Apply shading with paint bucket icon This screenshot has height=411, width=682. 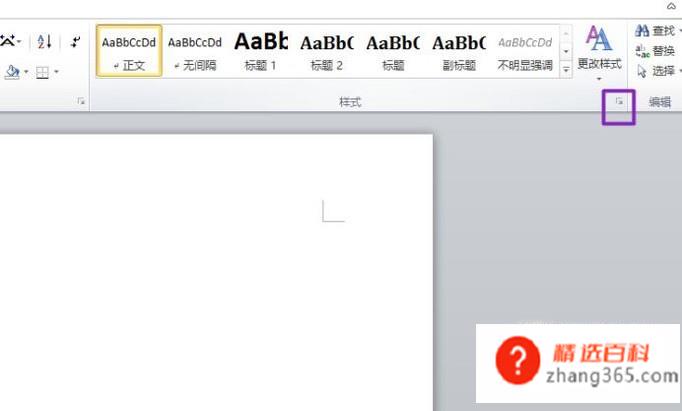pyautogui.click(x=12, y=72)
